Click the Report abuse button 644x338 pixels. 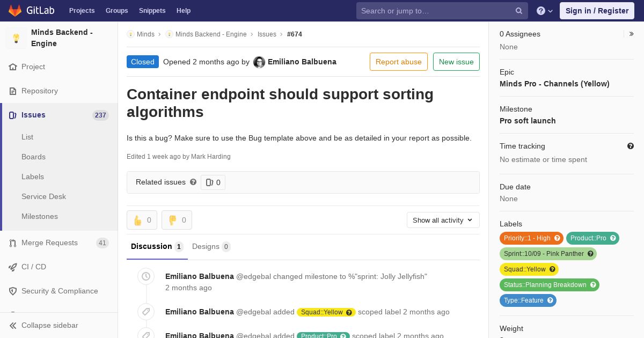coord(399,62)
